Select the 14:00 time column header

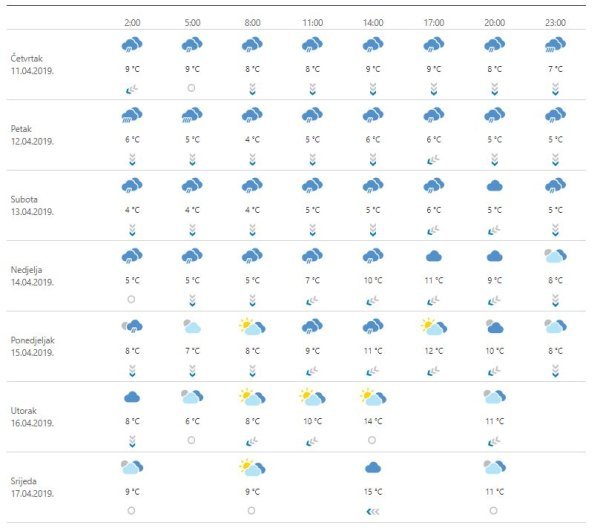tap(373, 21)
